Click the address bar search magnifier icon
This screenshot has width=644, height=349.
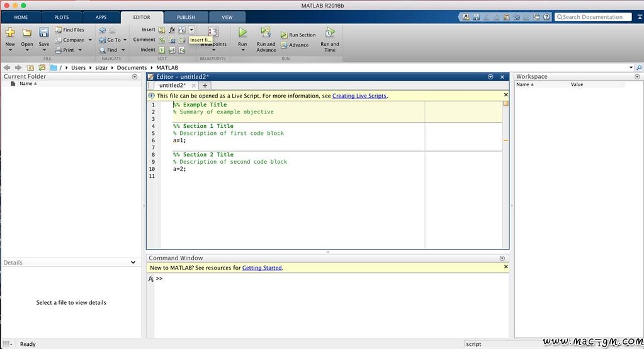pyautogui.click(x=639, y=67)
